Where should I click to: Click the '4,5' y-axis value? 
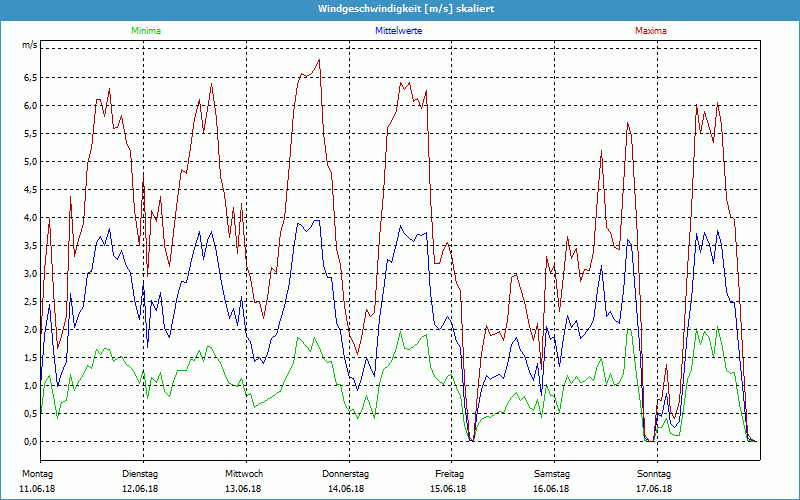[x=30, y=190]
